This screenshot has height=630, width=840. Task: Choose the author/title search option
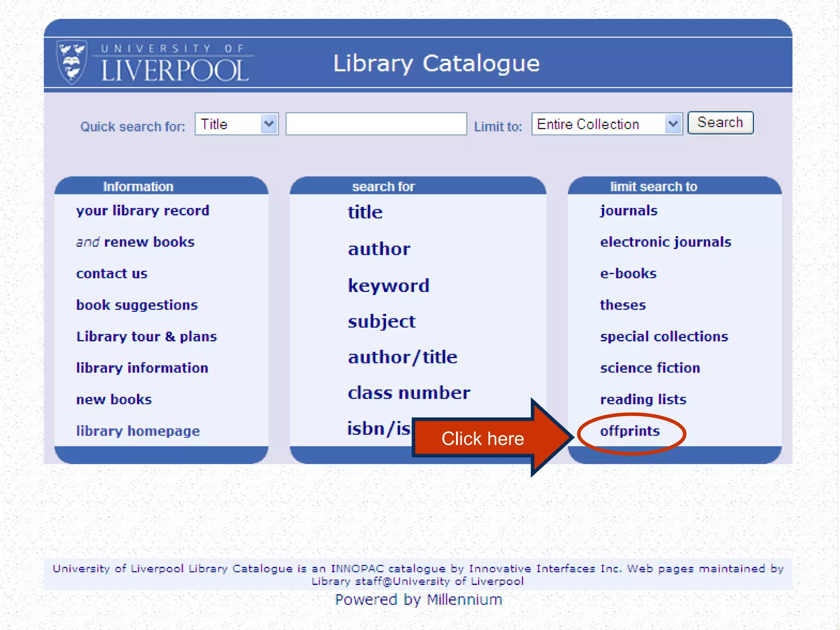pos(402,357)
